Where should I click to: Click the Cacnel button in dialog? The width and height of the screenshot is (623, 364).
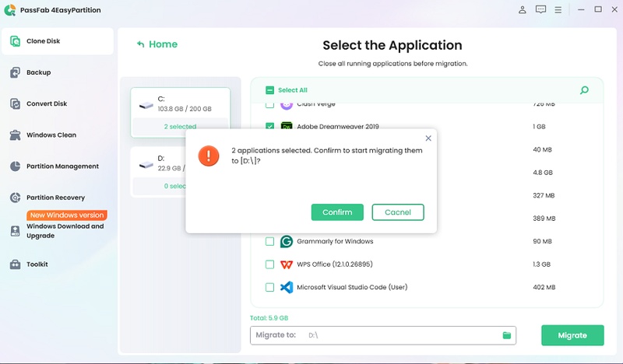point(398,212)
